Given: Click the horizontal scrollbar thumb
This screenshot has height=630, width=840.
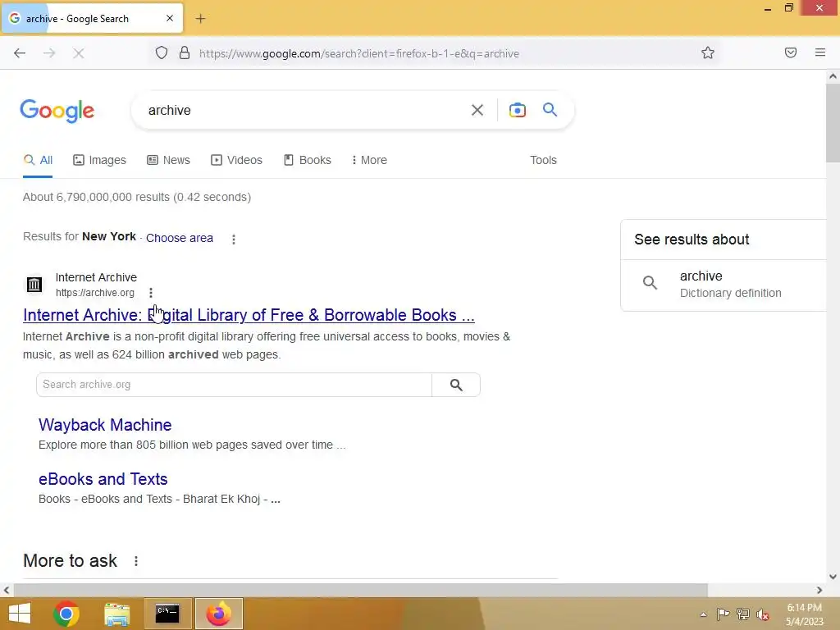Looking at the screenshot, I should pyautogui.click(x=361, y=590).
